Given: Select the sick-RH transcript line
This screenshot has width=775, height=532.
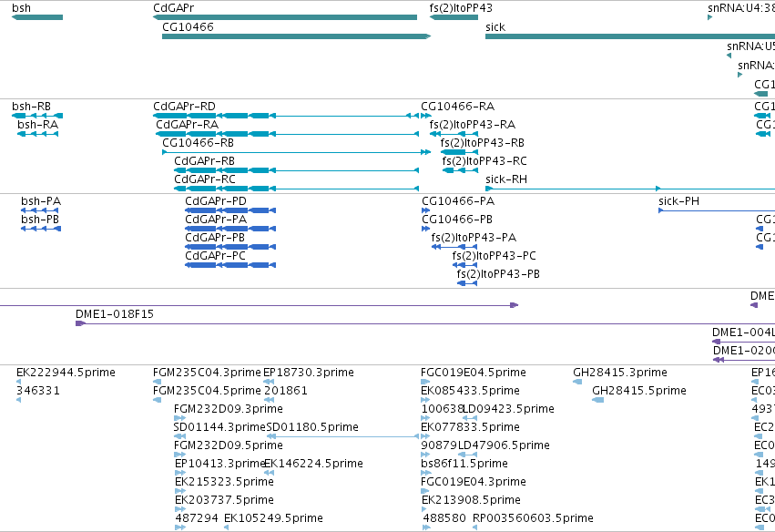Looking at the screenshot, I should [630, 189].
